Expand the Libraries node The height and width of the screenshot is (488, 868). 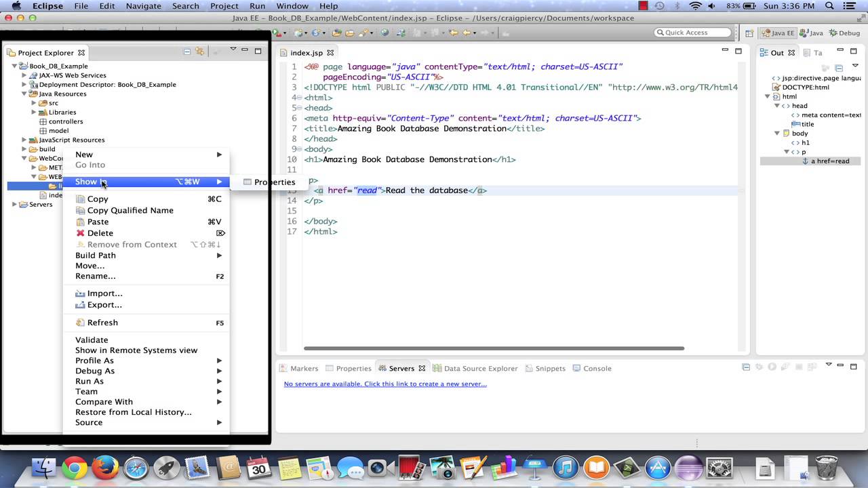click(x=34, y=112)
